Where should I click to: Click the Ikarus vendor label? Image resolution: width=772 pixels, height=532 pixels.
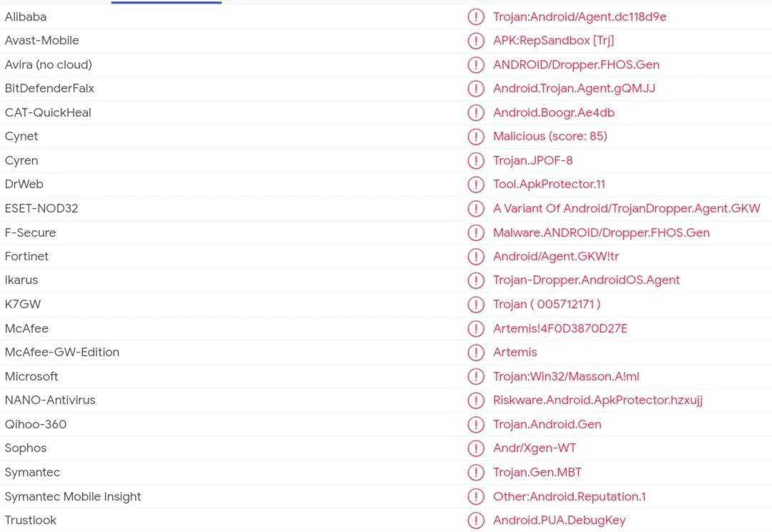pyautogui.click(x=21, y=280)
